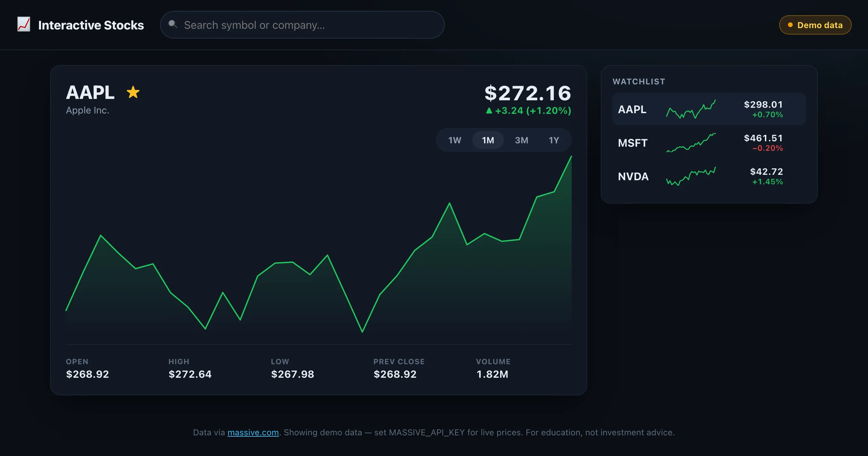Click the $272.16 current price

[x=528, y=93]
